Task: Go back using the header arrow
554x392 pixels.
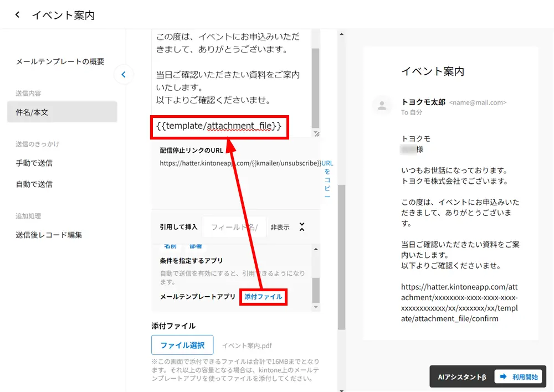Action: click(x=17, y=15)
